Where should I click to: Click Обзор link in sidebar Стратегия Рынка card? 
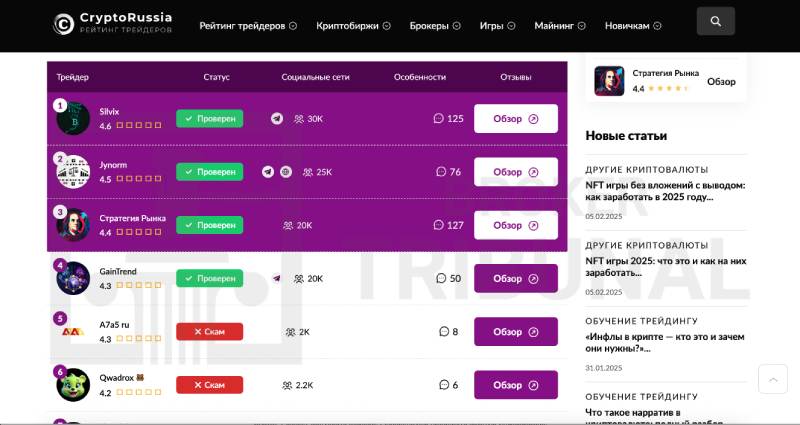721,82
